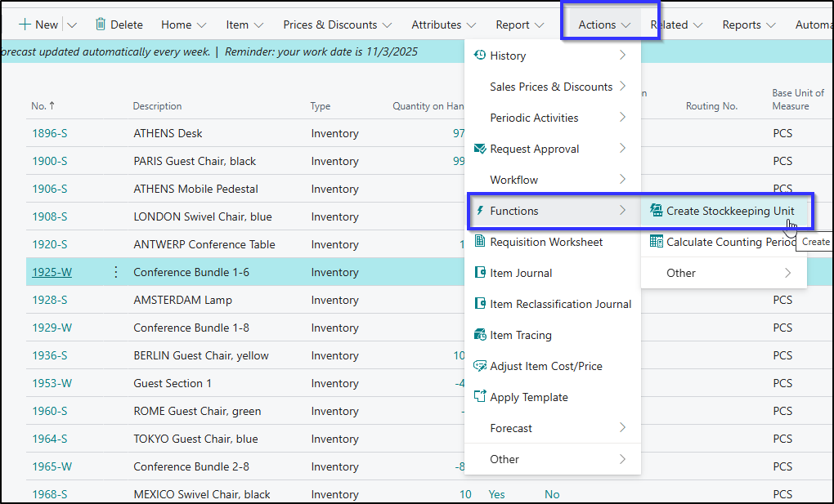This screenshot has width=834, height=504.
Task: Click the Calculate Counting Period icon
Action: pyautogui.click(x=656, y=242)
